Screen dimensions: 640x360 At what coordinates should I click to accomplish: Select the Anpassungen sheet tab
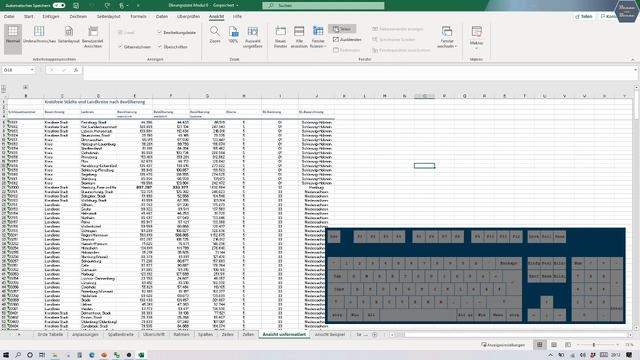tap(85, 335)
